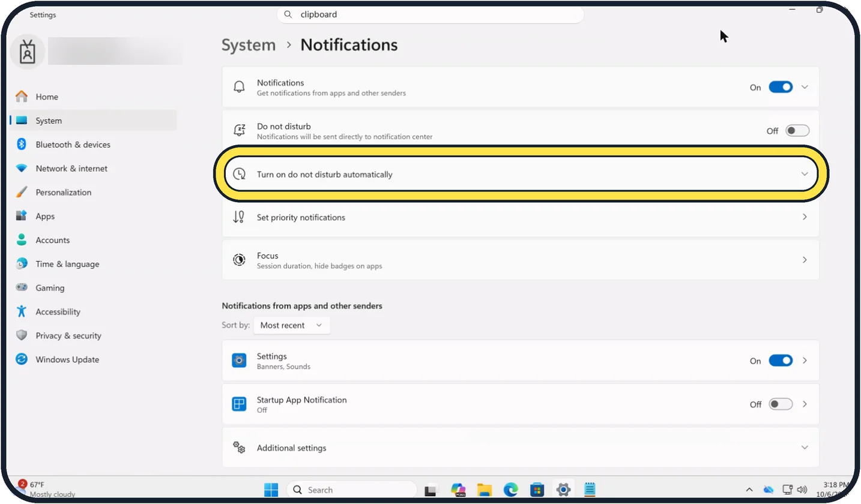
Task: Open Set priority notifications chevron
Action: pyautogui.click(x=805, y=217)
